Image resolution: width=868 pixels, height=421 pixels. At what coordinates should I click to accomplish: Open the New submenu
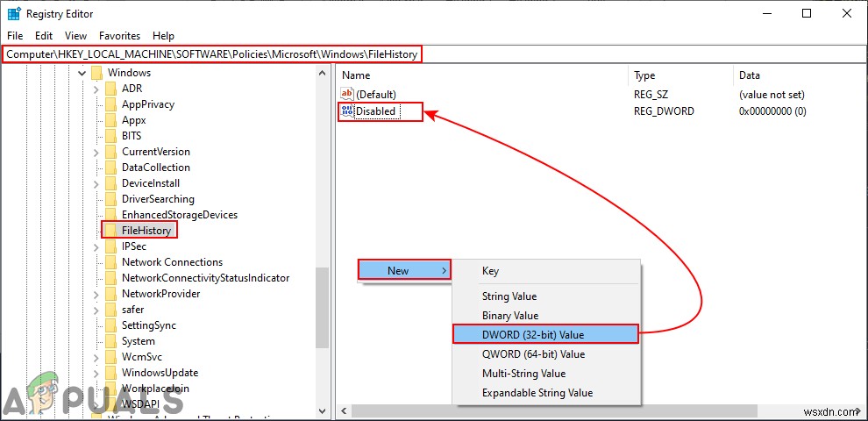[x=404, y=270]
